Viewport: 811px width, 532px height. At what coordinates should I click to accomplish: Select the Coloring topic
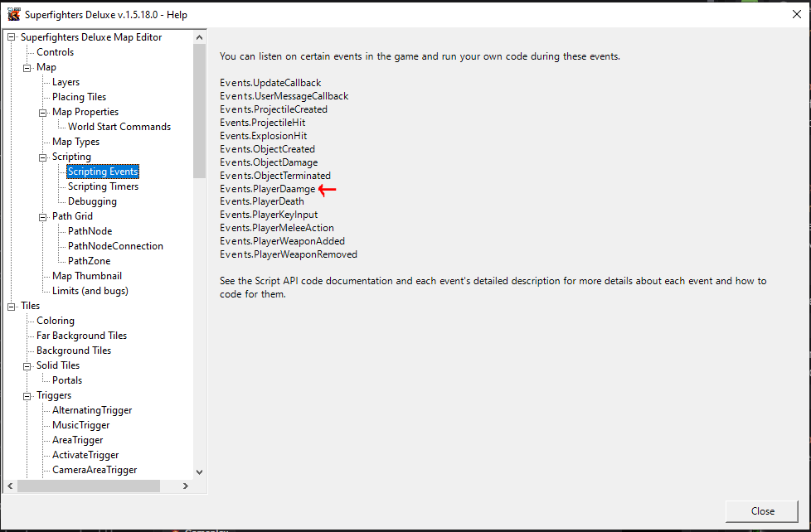(x=56, y=321)
